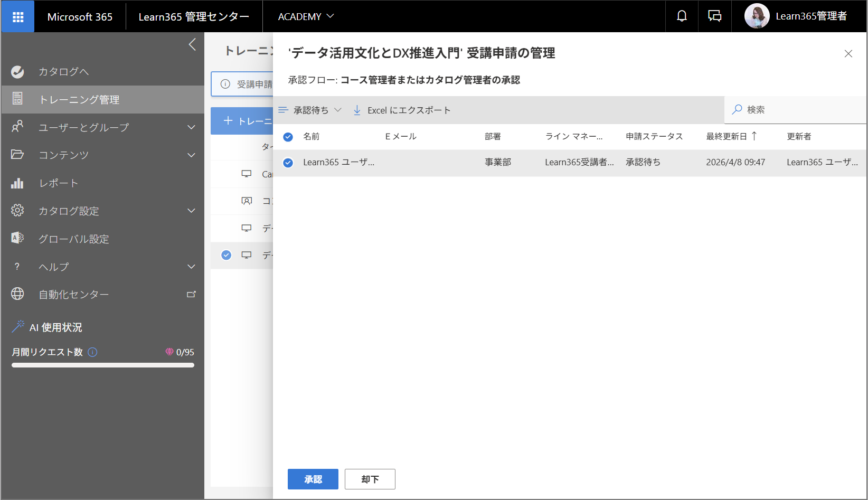Open the notifications bell
This screenshot has width=868, height=500.
pyautogui.click(x=682, y=16)
